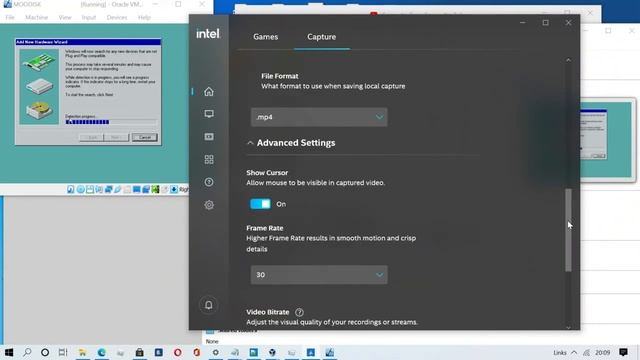Screen dimensions: 640x360
Task: Open the Microsoft Store taskbar icon
Action: [x=140, y=352]
